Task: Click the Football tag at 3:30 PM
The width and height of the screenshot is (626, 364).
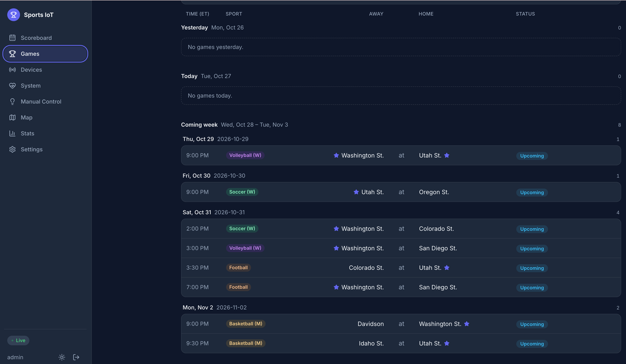Action: [238, 268]
